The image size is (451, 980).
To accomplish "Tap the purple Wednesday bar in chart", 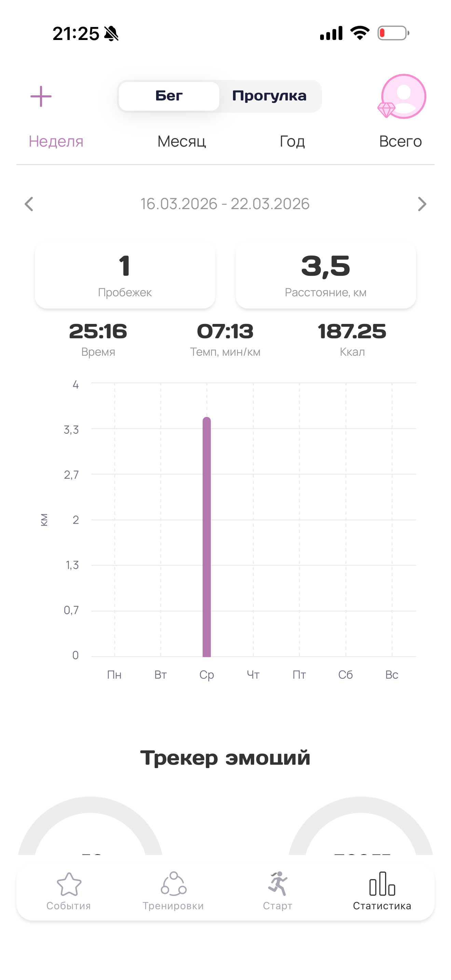I will tap(207, 537).
